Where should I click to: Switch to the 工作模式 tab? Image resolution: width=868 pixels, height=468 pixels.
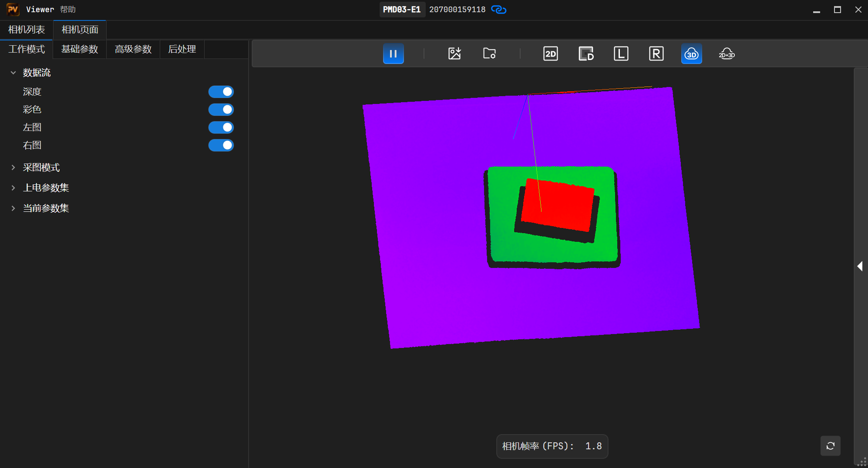27,49
